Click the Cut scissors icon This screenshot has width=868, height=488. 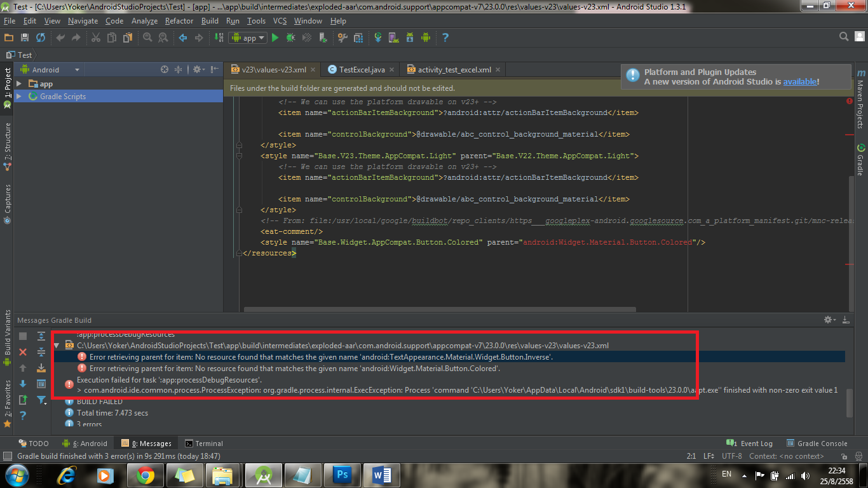point(96,38)
